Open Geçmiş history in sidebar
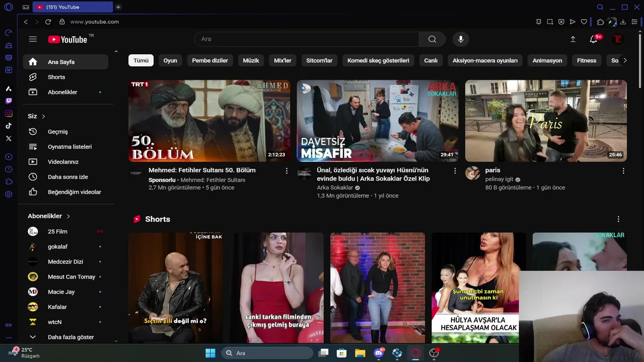 [66, 132]
